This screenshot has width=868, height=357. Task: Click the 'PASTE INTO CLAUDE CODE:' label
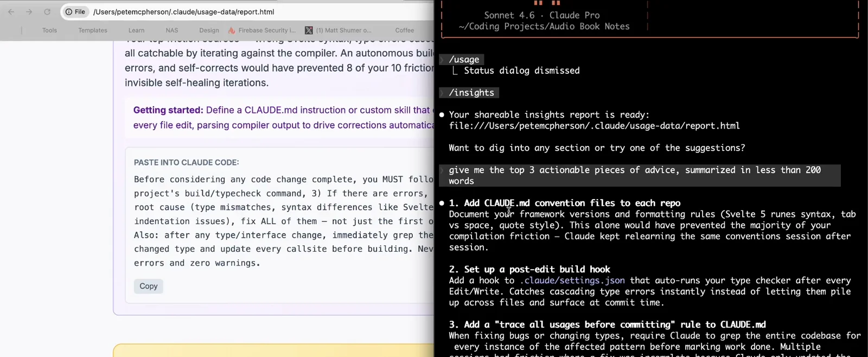point(186,162)
